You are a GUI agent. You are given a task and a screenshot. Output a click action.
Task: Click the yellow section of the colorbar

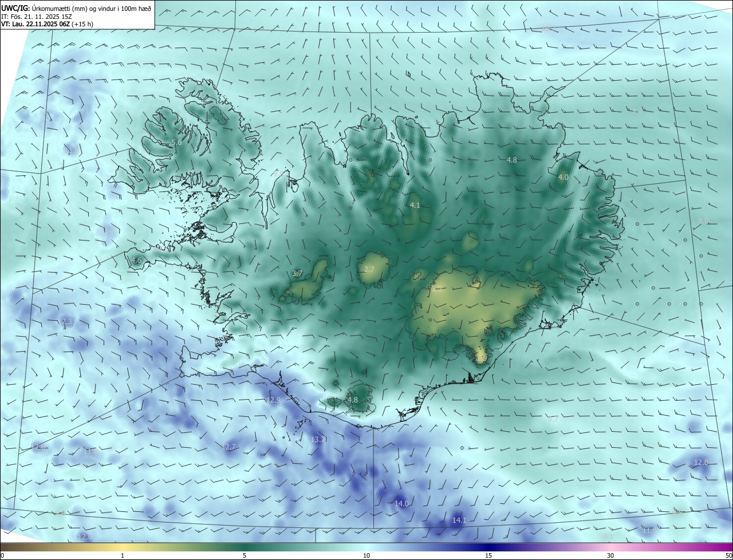[x=123, y=547]
